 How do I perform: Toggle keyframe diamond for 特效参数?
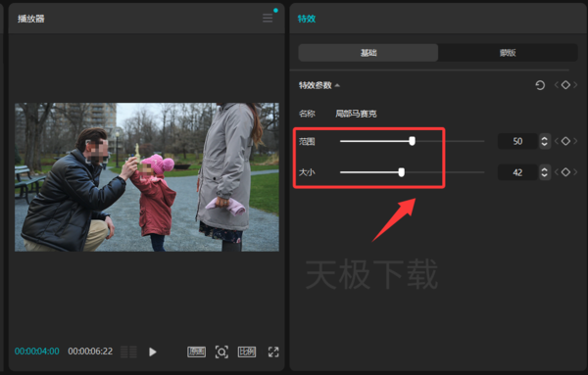point(565,85)
